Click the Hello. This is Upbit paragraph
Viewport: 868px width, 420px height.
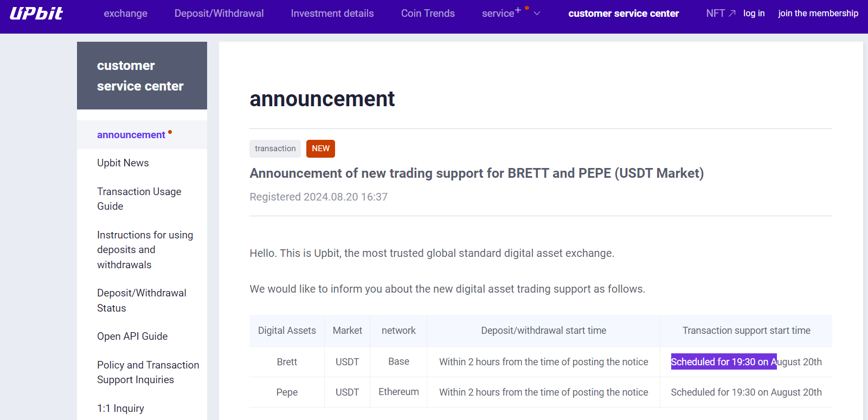[432, 254]
